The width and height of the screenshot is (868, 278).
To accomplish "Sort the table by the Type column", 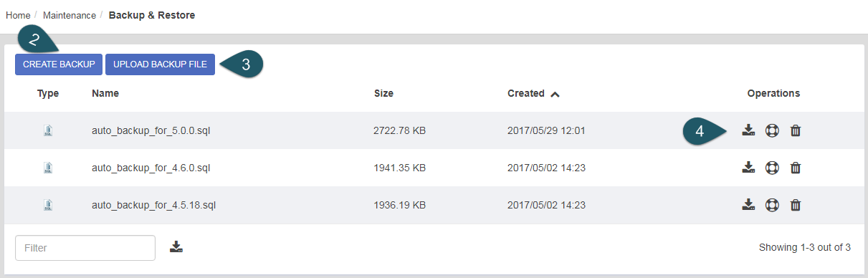I will click(48, 93).
